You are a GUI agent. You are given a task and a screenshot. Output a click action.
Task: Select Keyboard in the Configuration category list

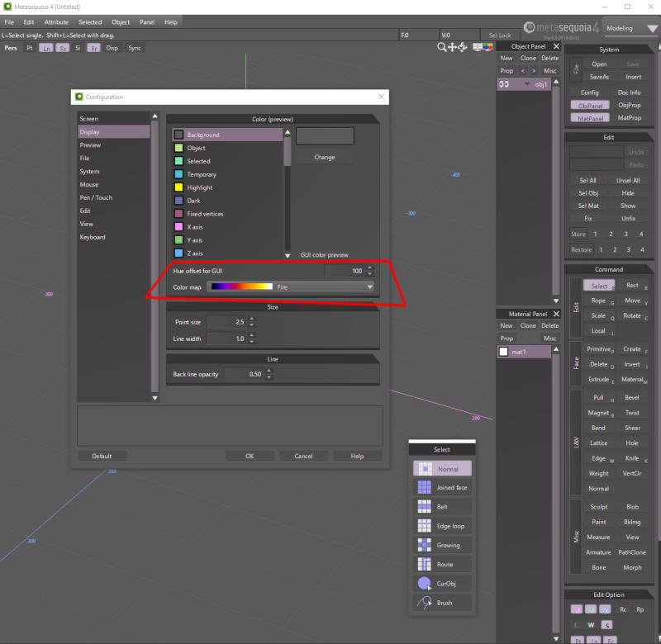coord(93,237)
